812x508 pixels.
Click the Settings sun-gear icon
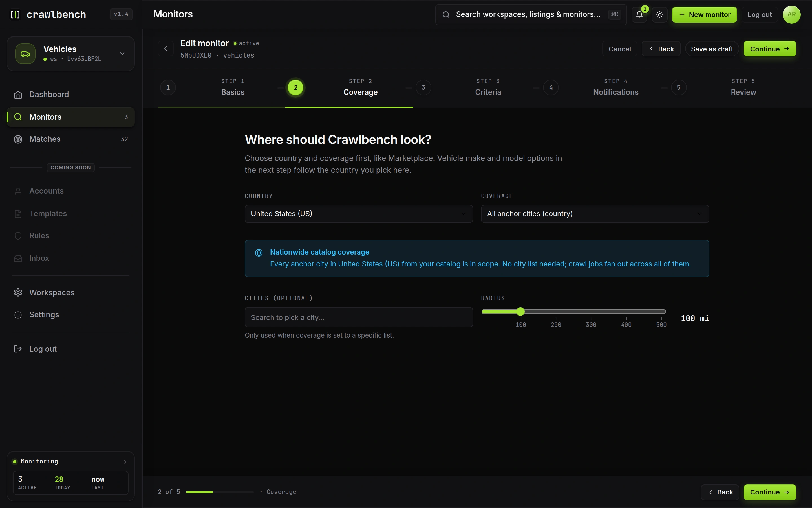(x=18, y=315)
